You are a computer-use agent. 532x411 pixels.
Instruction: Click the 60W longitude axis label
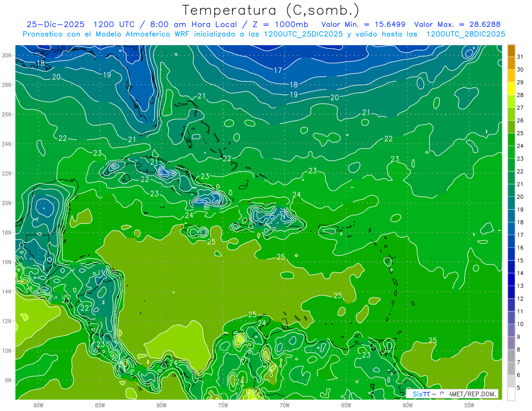[x=408, y=405]
